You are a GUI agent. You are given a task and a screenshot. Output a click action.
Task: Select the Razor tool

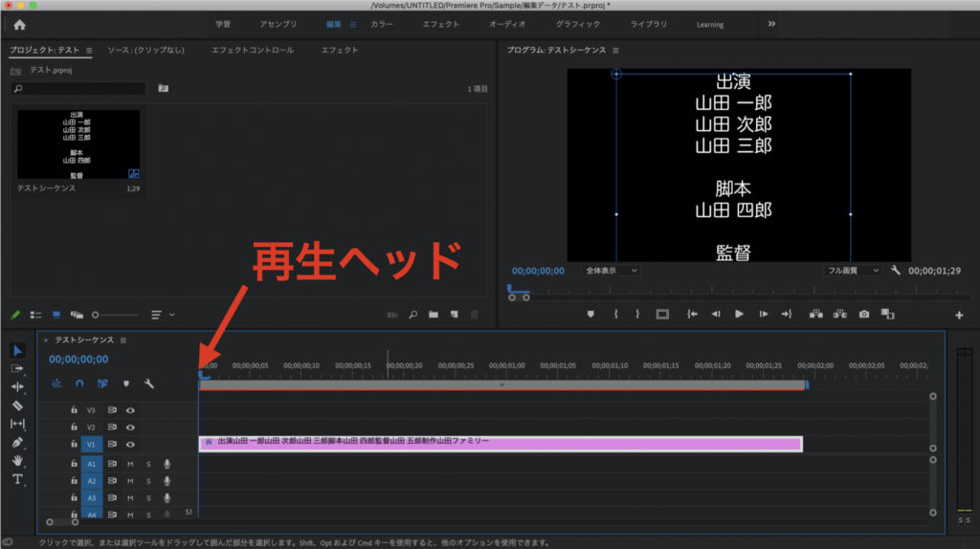click(x=17, y=406)
